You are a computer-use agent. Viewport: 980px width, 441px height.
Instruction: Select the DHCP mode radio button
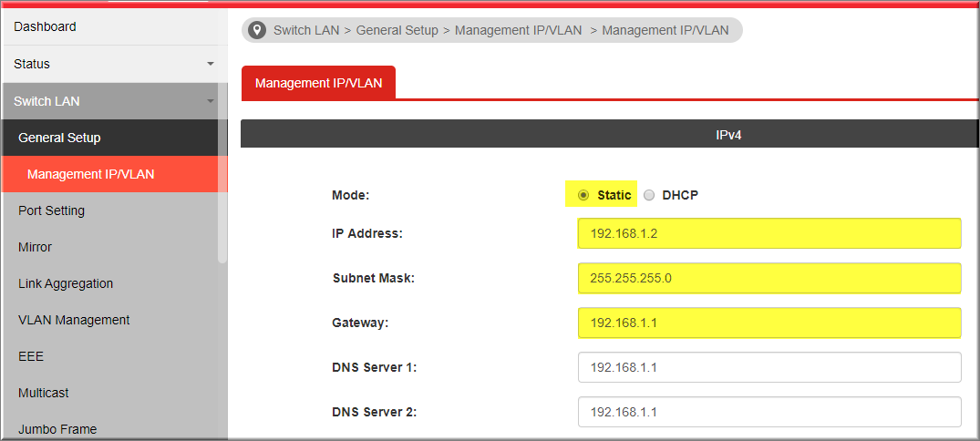pyautogui.click(x=649, y=195)
